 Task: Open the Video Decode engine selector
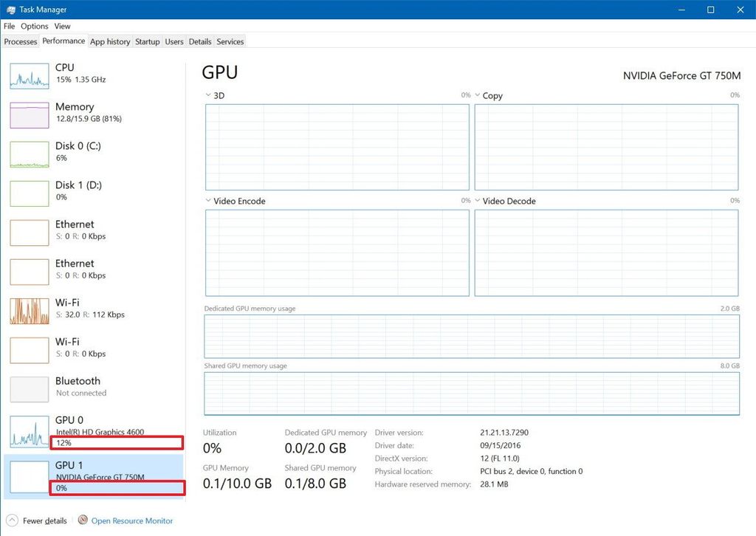478,200
